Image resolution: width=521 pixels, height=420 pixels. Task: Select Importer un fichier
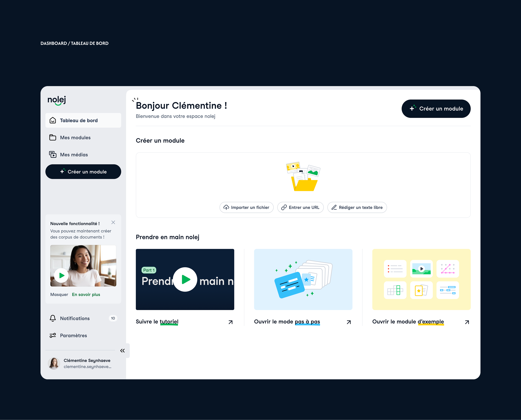click(246, 207)
